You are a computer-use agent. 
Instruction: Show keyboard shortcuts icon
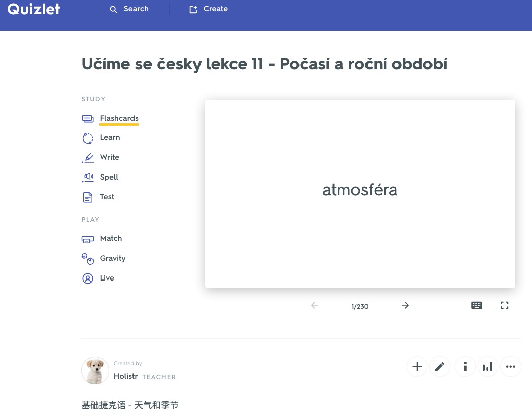476,305
